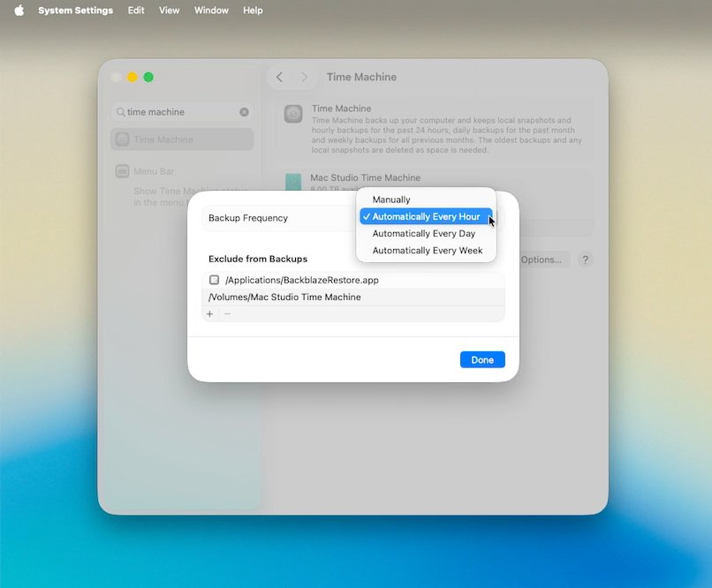Select the Manually backup option
The height and width of the screenshot is (588, 712).
pyautogui.click(x=426, y=200)
